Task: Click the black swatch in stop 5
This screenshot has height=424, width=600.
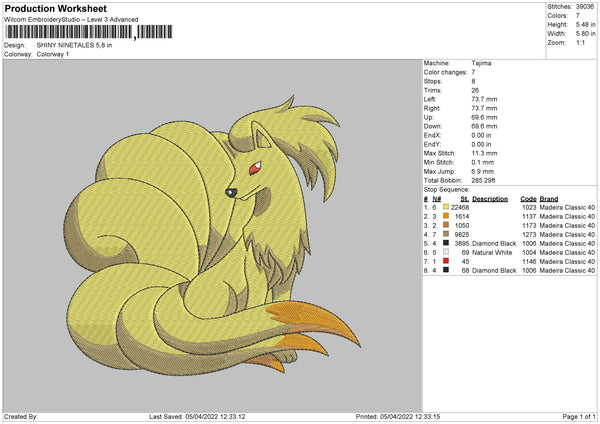Action: pyautogui.click(x=445, y=242)
